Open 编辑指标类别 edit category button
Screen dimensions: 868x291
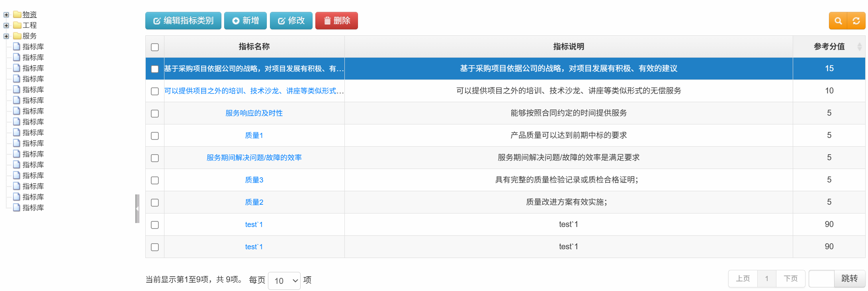click(183, 21)
